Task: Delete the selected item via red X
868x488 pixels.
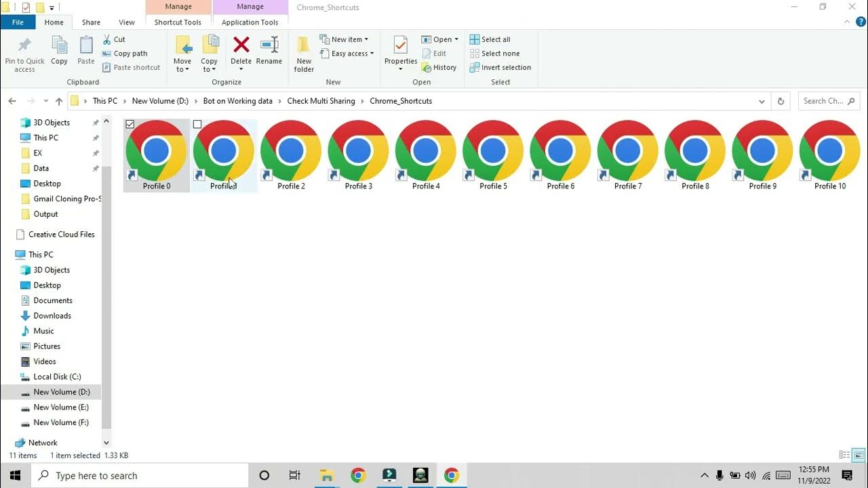Action: click(241, 45)
